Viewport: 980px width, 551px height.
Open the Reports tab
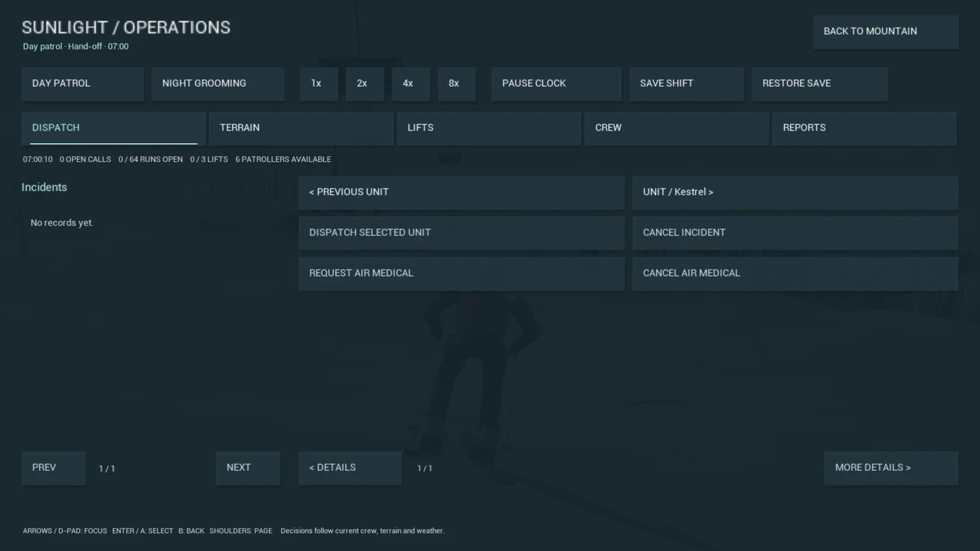coord(864,128)
